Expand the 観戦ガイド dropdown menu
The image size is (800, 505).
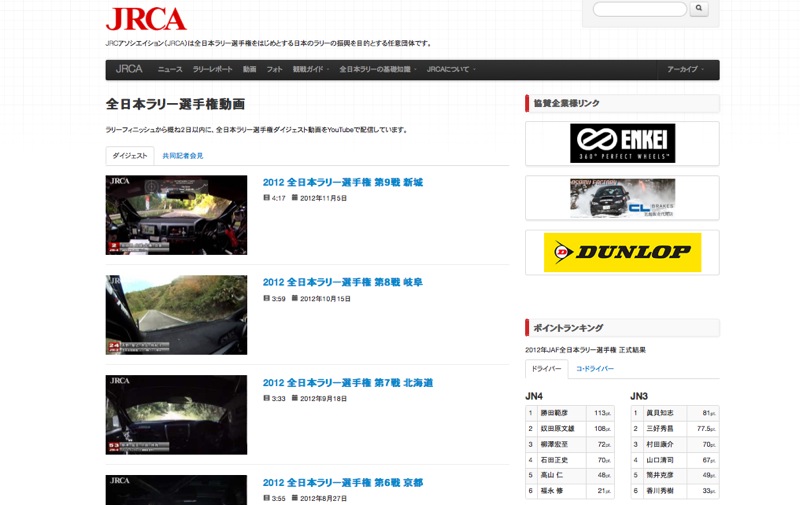click(311, 69)
